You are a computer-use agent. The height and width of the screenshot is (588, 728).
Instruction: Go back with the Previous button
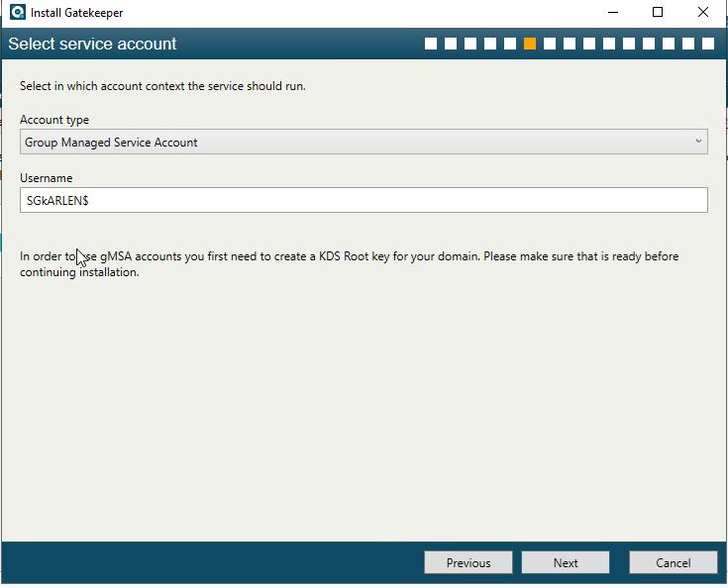[468, 563]
